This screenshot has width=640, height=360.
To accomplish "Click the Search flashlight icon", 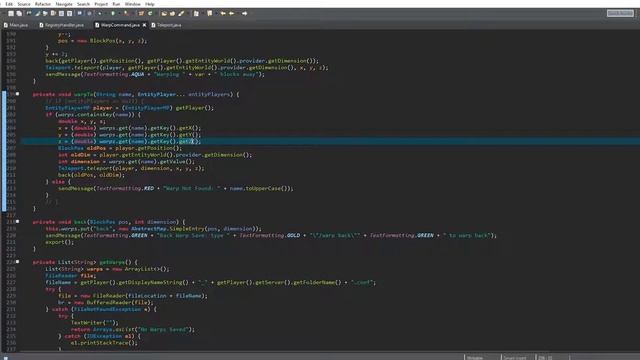I will (x=181, y=13).
